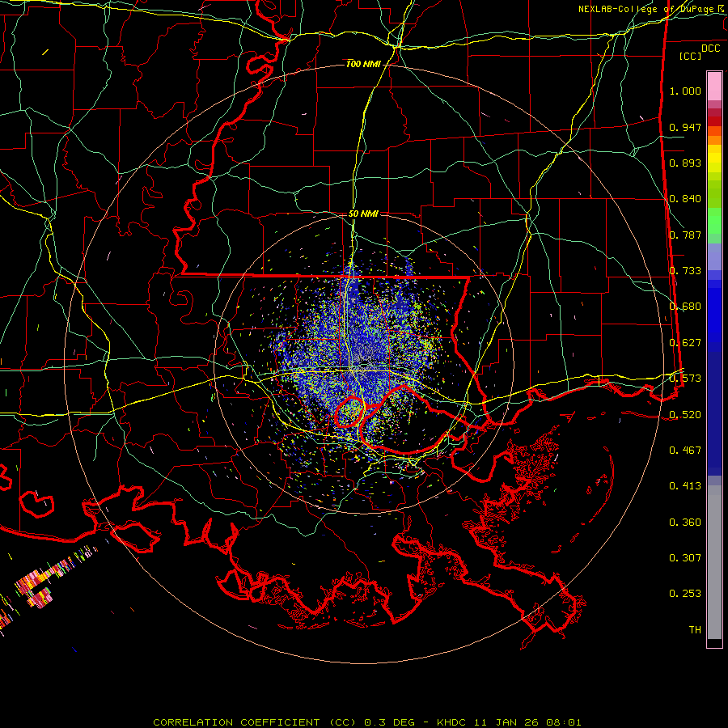Click the 0.840 legend value
Screen dimensions: 728x728
pyautogui.click(x=685, y=199)
